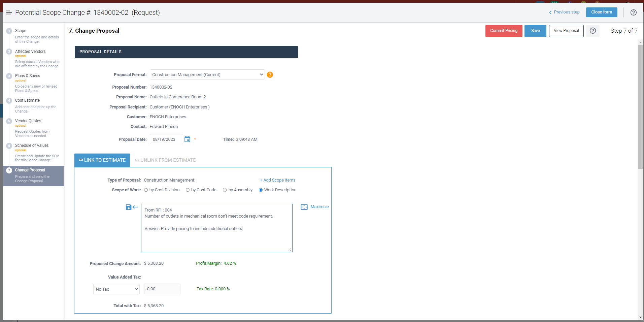The image size is (644, 322).
Task: Select the UNLINK FROM ESTIMATE tab
Action: [165, 160]
